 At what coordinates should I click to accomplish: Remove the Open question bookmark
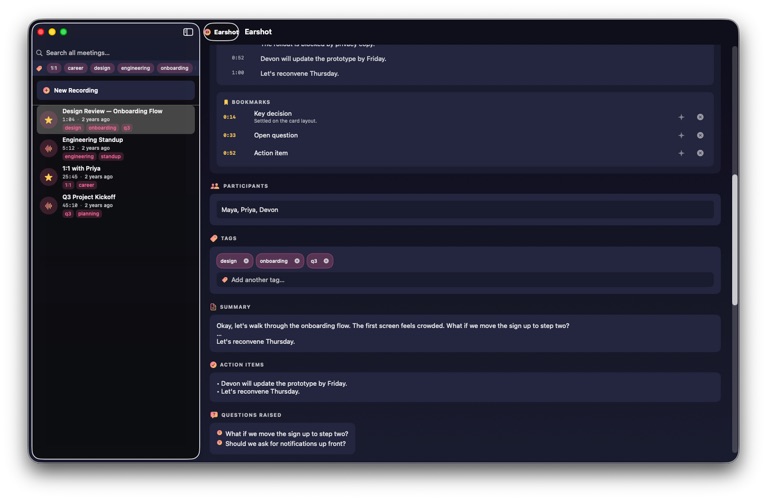(x=700, y=135)
